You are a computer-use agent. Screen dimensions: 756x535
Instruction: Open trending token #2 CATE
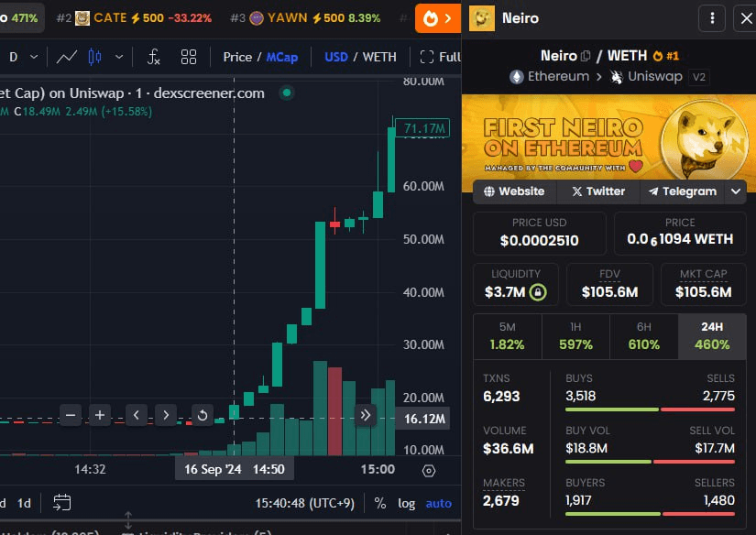coord(134,18)
